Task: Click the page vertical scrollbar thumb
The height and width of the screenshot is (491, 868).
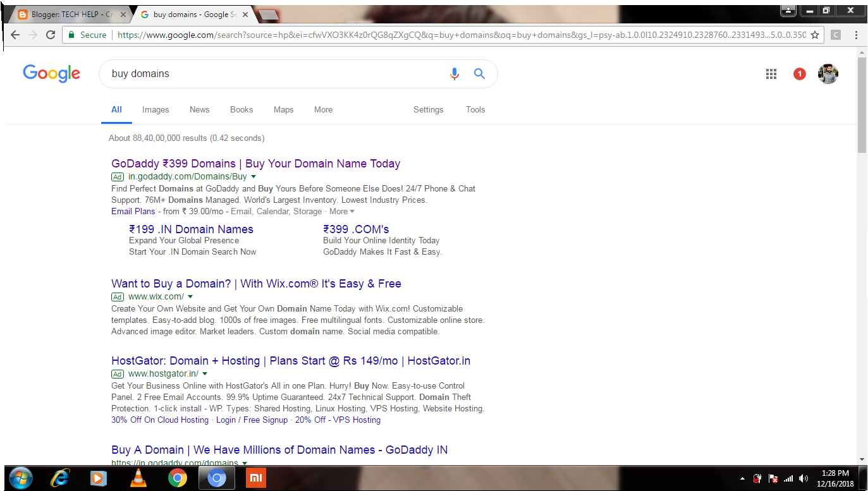Action: (862, 104)
